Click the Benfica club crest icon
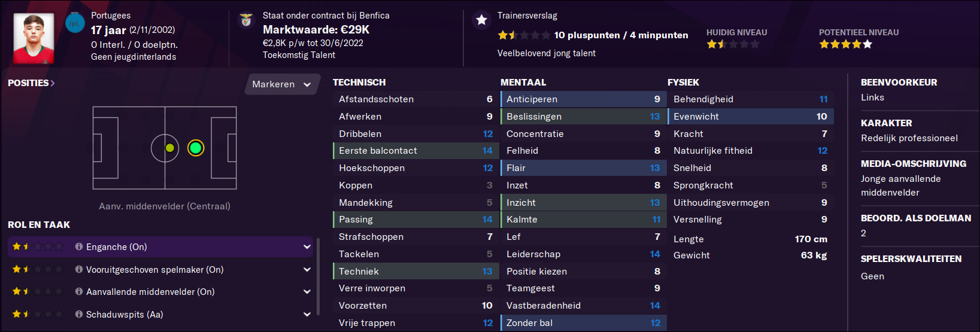980x332 pixels. click(246, 20)
